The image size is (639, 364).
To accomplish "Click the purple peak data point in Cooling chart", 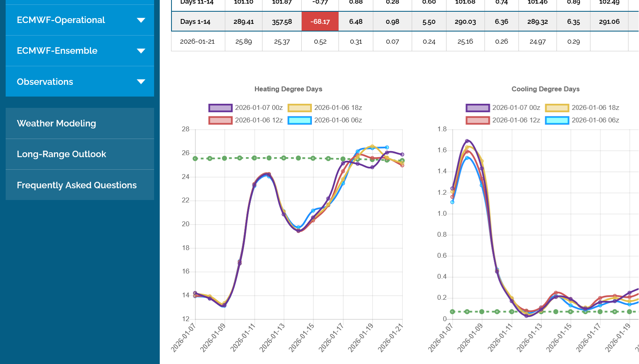I will (x=467, y=141).
